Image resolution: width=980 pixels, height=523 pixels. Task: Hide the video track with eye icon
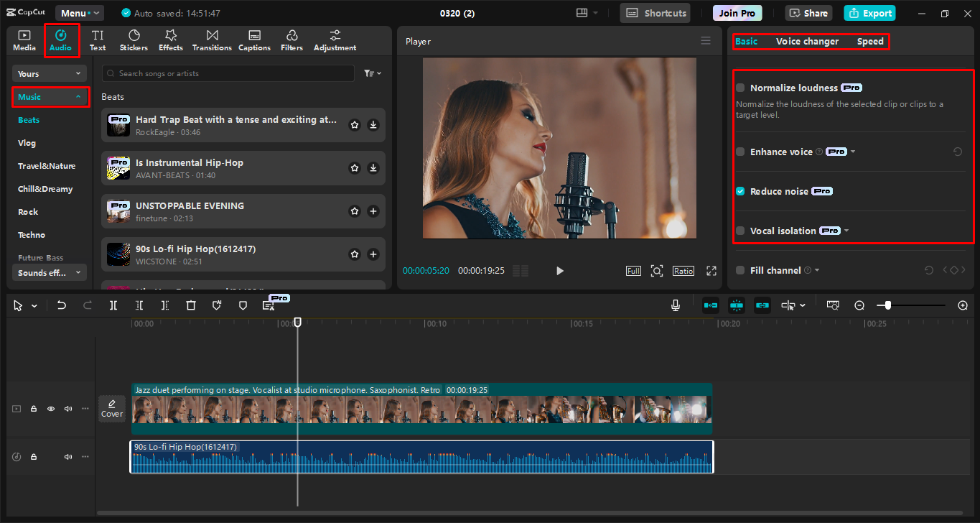point(51,409)
